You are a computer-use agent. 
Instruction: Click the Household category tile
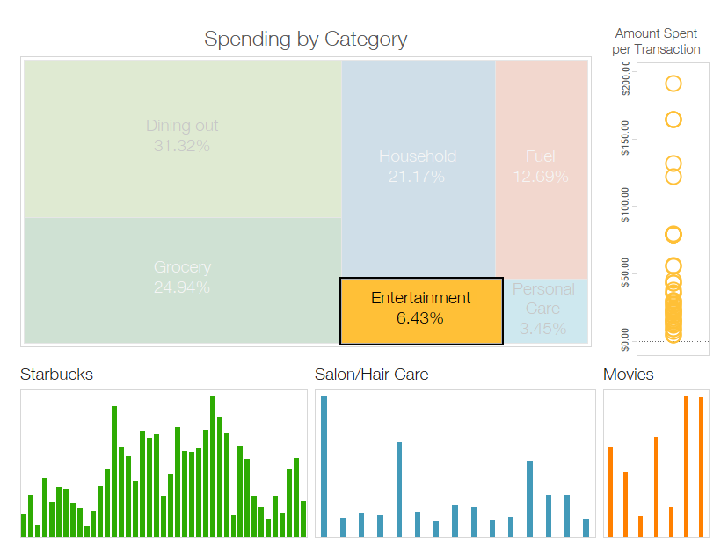coord(418,166)
